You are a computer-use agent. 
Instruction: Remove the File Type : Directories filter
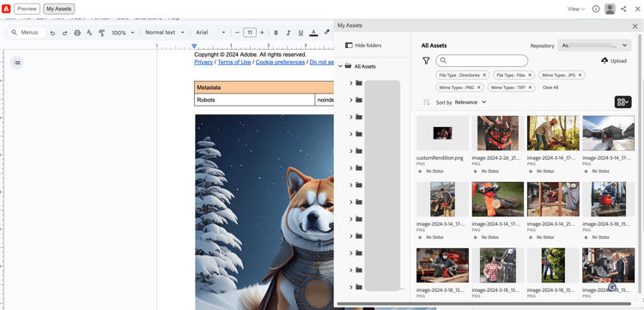[484, 76]
